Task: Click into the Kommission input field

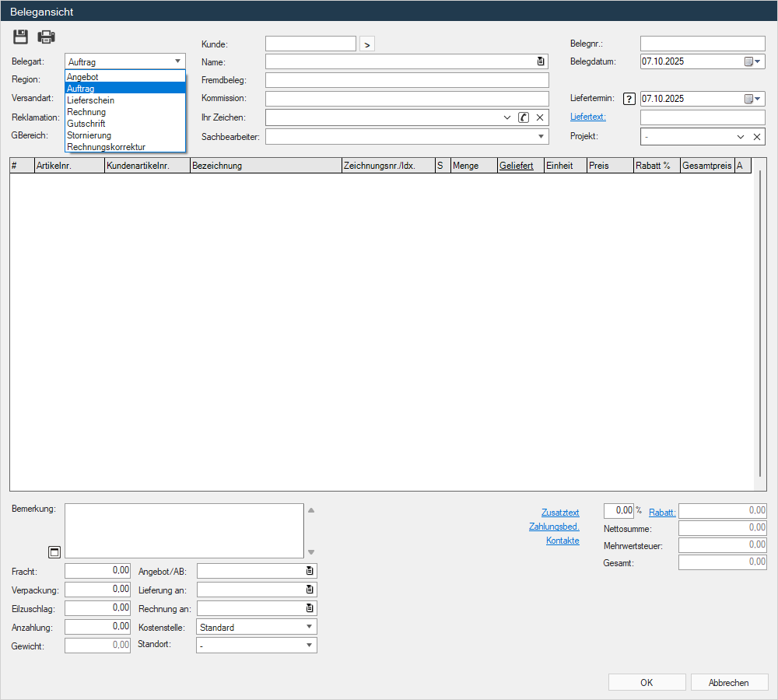Action: coord(407,99)
